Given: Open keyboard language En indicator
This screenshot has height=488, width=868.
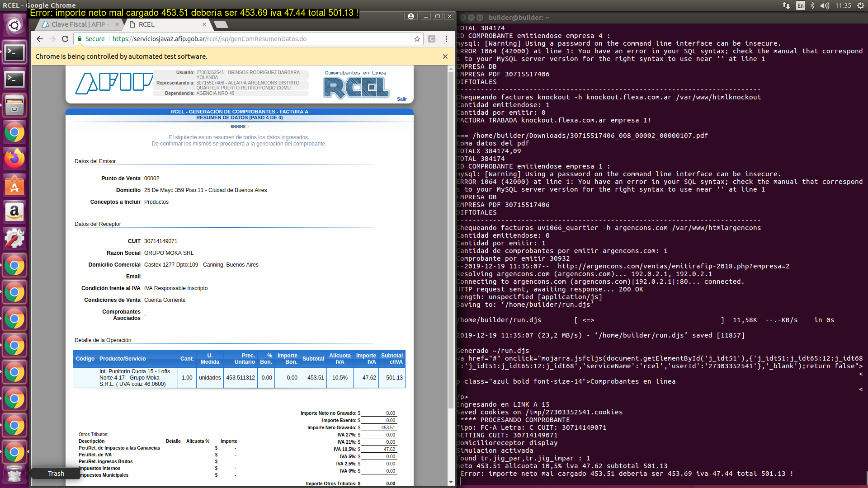Looking at the screenshot, I should 801,5.
